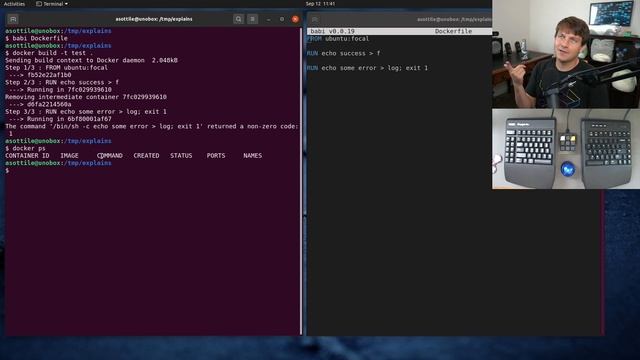This screenshot has height=360, width=640.
Task: Click the '$ docker ps' command line
Action: (x=25, y=149)
